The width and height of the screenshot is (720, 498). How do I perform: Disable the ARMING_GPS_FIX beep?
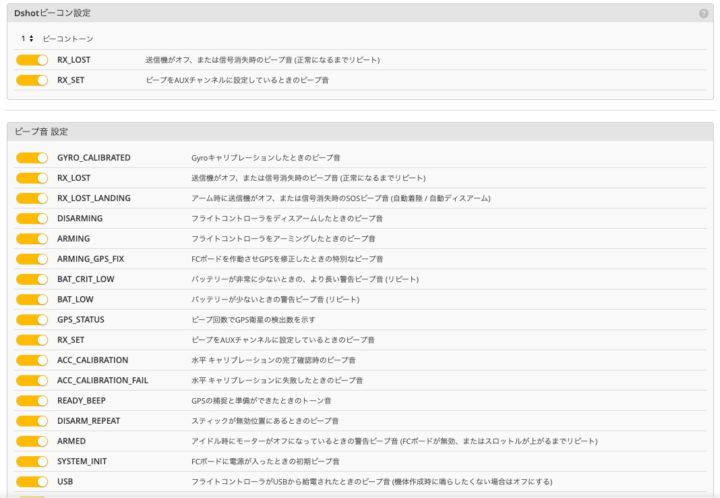coord(32,259)
